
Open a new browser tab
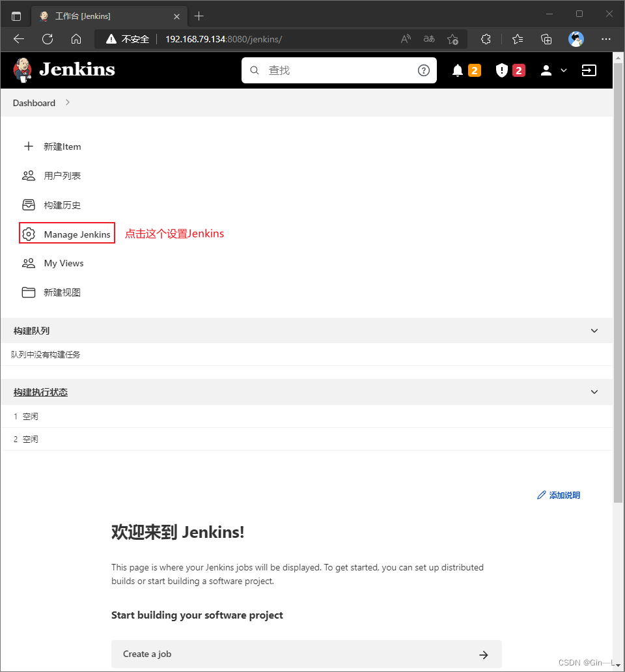199,16
